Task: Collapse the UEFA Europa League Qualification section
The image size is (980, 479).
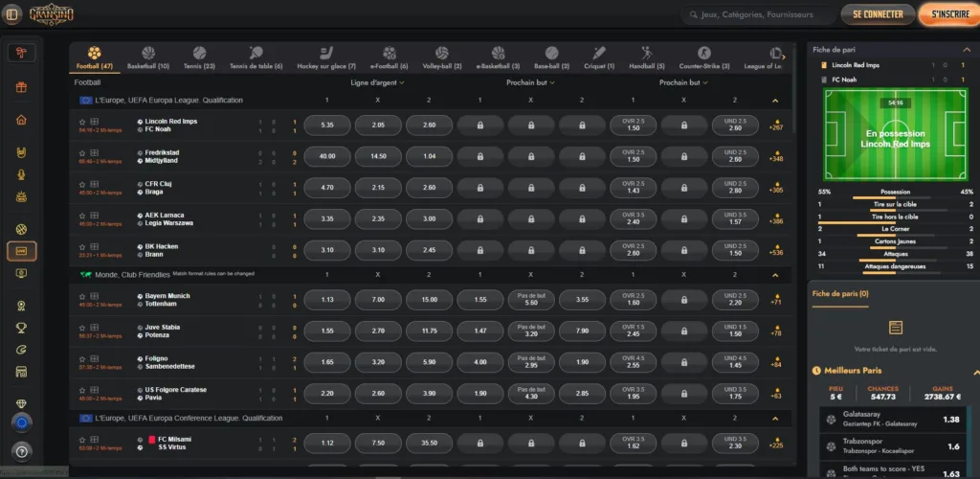Action: [775, 101]
